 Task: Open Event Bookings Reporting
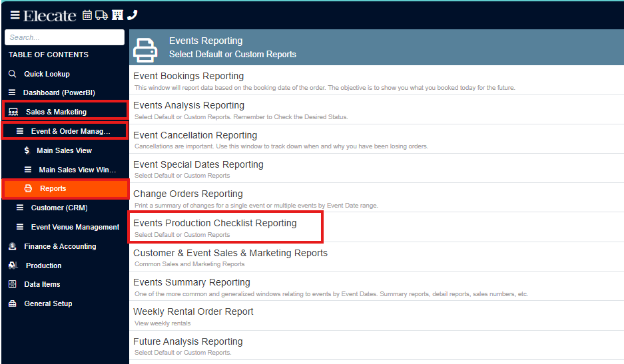click(x=376, y=80)
